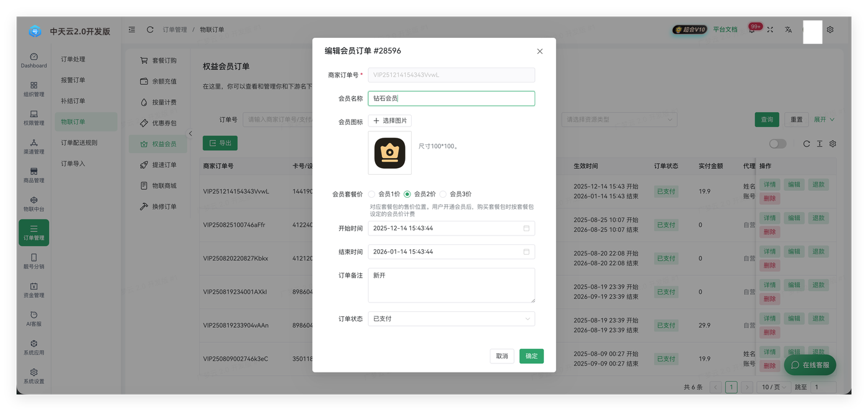This screenshot has width=868, height=411.
Task: Open 换修订单 submenu item
Action: pos(159,206)
